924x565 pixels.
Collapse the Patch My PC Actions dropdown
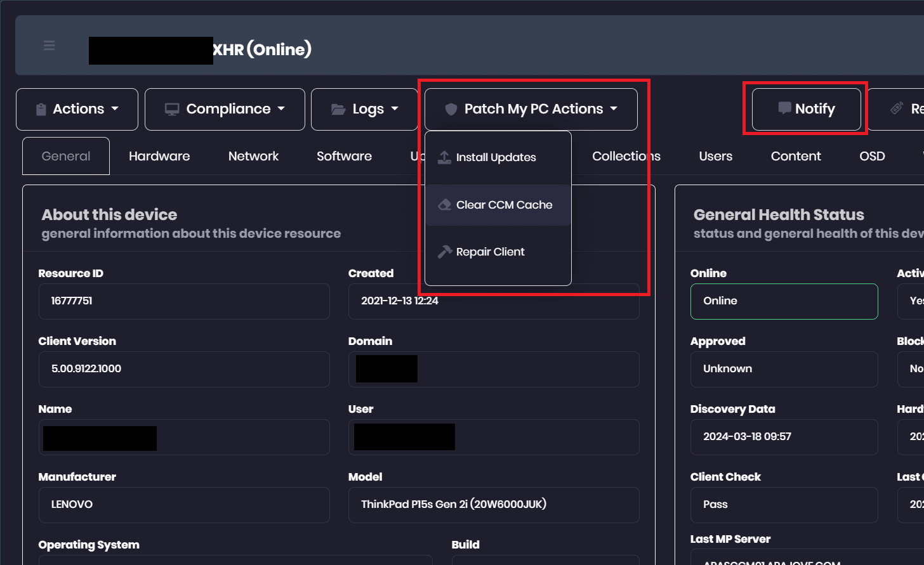click(x=614, y=109)
